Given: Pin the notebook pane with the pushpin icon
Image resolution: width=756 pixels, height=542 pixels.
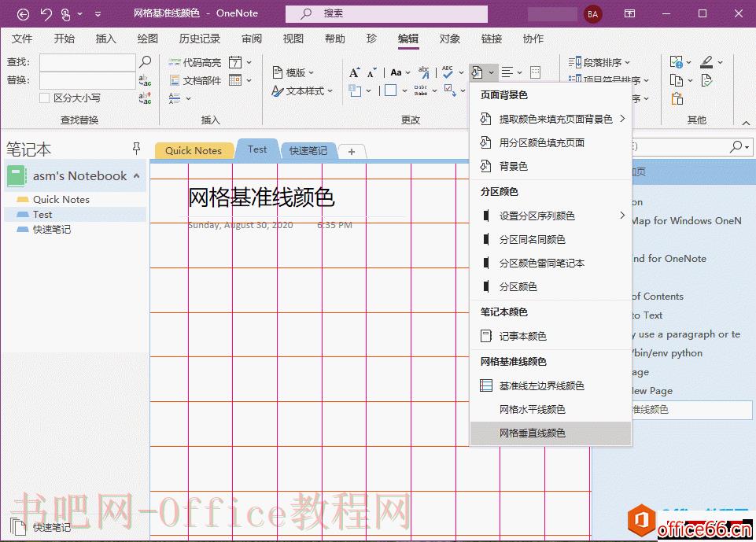Looking at the screenshot, I should click(136, 148).
